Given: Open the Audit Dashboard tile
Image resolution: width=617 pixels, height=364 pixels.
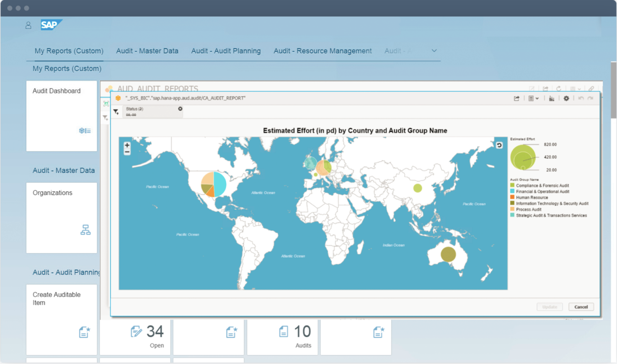Looking at the screenshot, I should [x=62, y=116].
